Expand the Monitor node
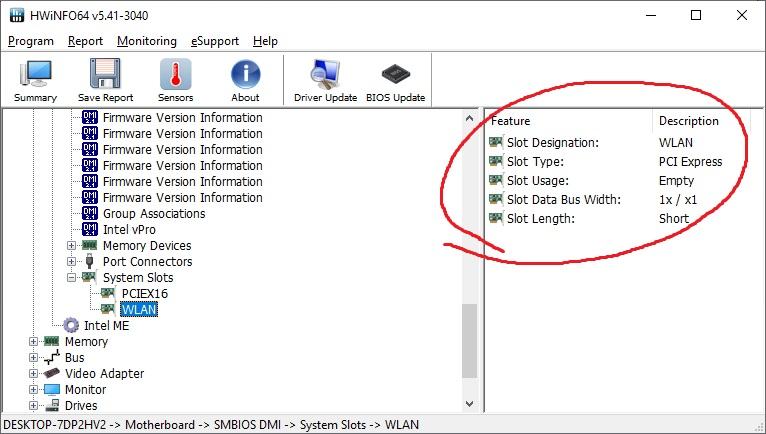The height and width of the screenshot is (434, 766). tap(33, 390)
